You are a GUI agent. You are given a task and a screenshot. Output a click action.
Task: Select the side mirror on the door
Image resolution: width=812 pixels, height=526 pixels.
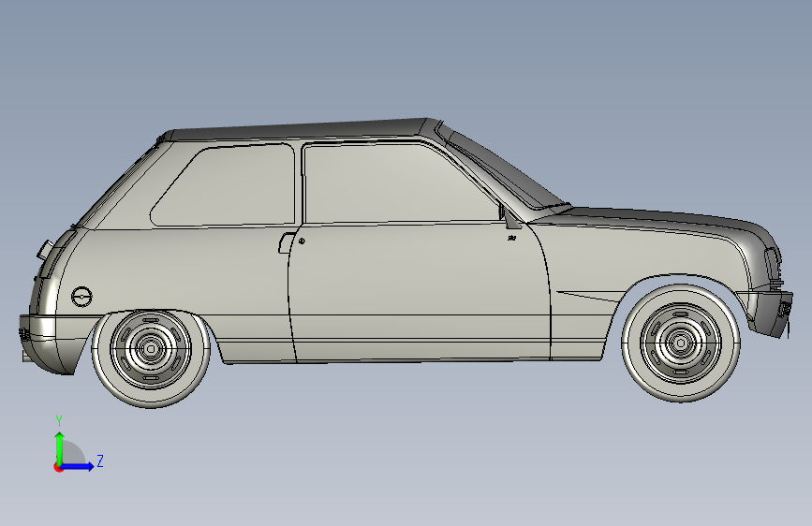(509, 217)
